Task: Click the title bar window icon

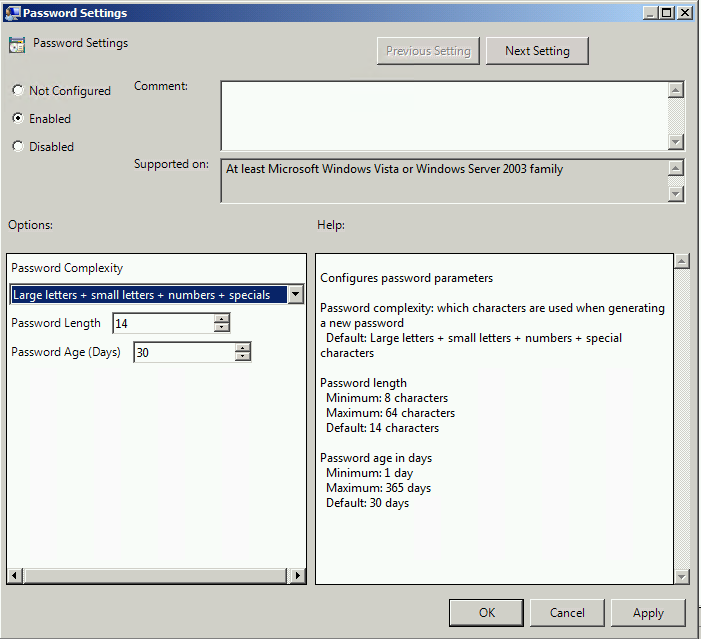Action: 11,13
